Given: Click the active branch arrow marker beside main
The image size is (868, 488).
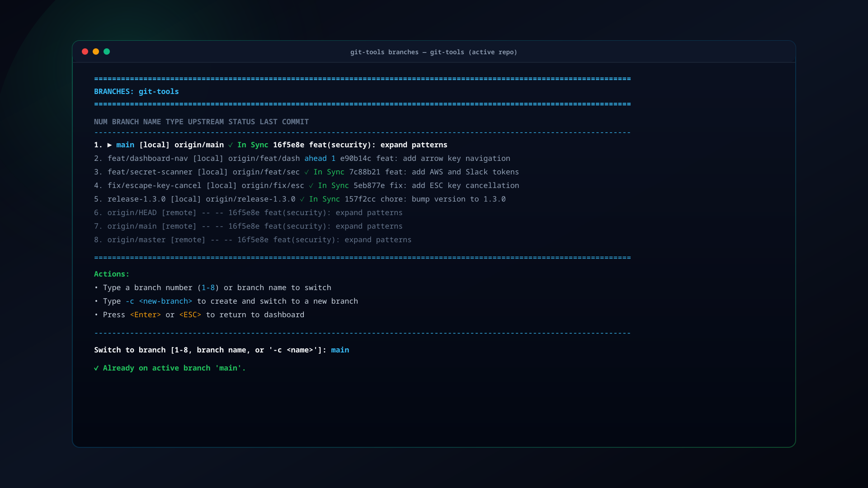Looking at the screenshot, I should (x=109, y=145).
